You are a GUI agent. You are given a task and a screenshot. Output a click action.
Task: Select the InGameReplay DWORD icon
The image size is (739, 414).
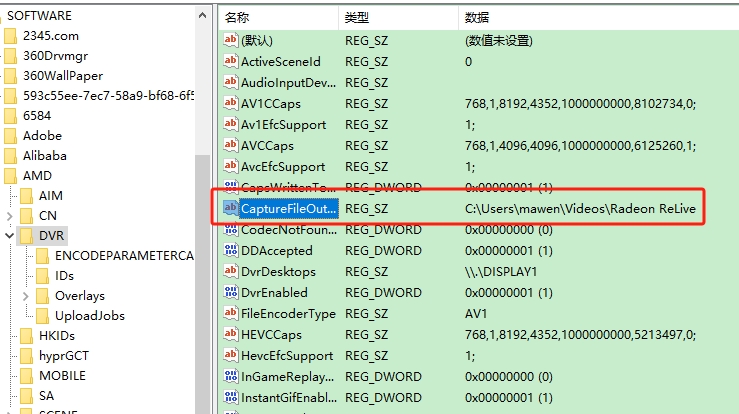click(x=230, y=376)
